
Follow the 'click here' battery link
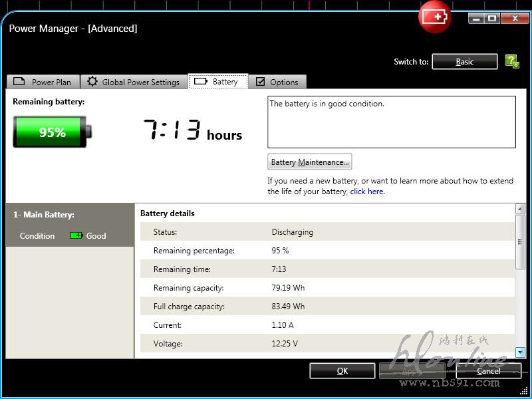click(366, 192)
